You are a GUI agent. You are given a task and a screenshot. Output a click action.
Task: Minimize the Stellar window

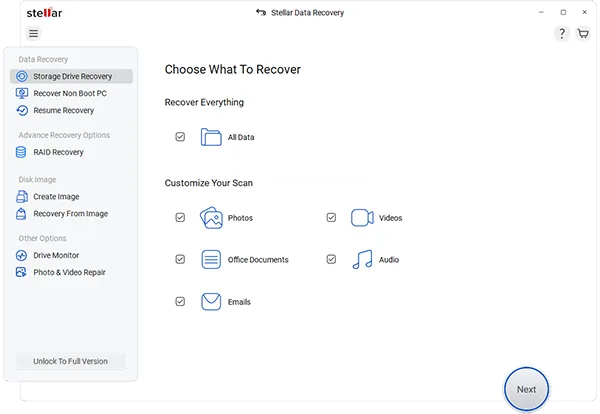tap(541, 12)
